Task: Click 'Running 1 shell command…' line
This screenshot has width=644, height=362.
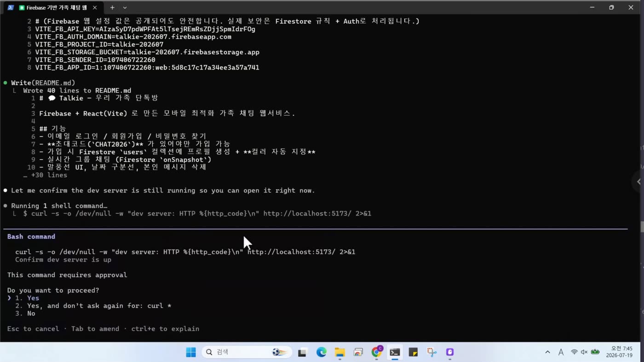Action: point(59,206)
